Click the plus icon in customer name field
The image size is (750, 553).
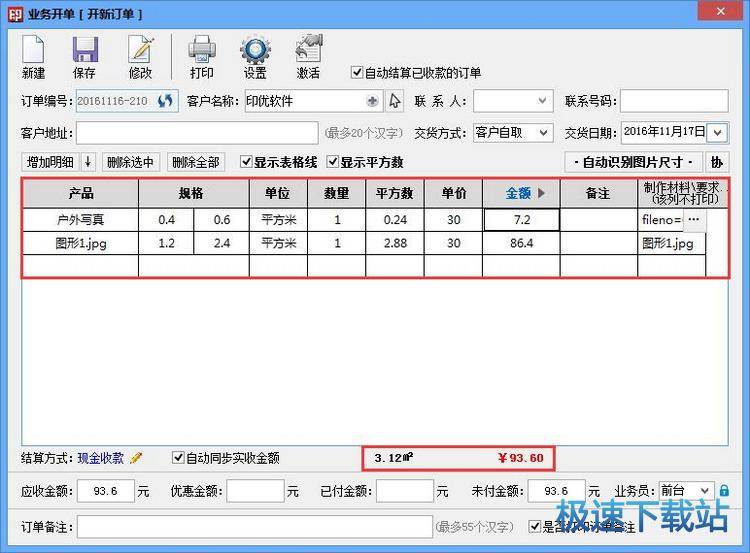click(x=372, y=101)
